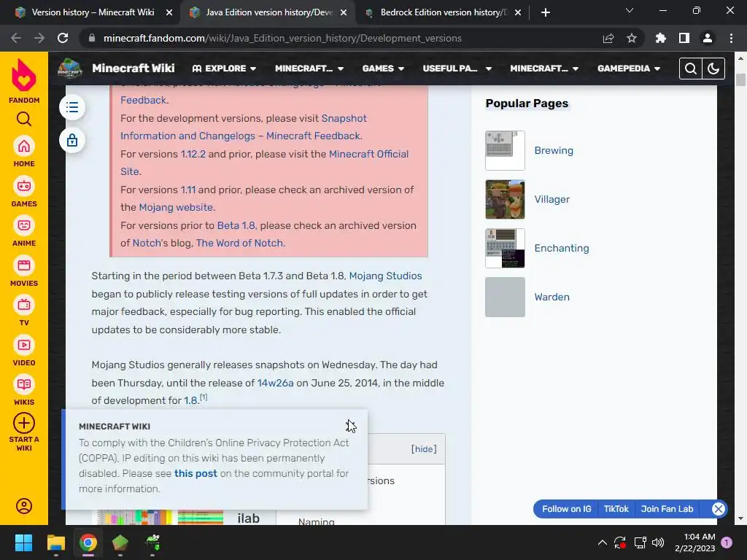
Task: Reload the page in Chrome
Action: [63, 38]
